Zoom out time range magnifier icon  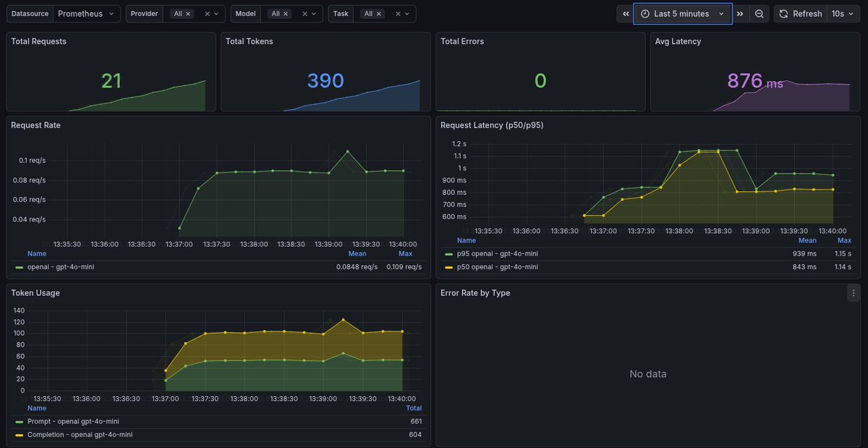point(759,14)
